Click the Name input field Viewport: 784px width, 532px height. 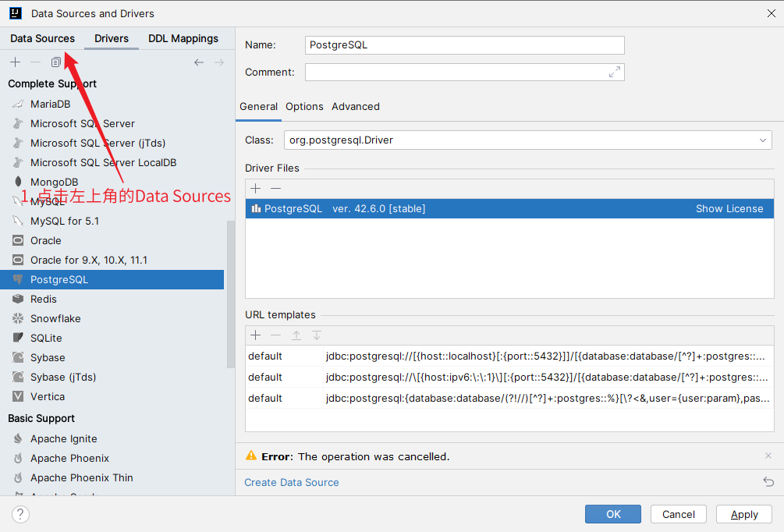464,45
